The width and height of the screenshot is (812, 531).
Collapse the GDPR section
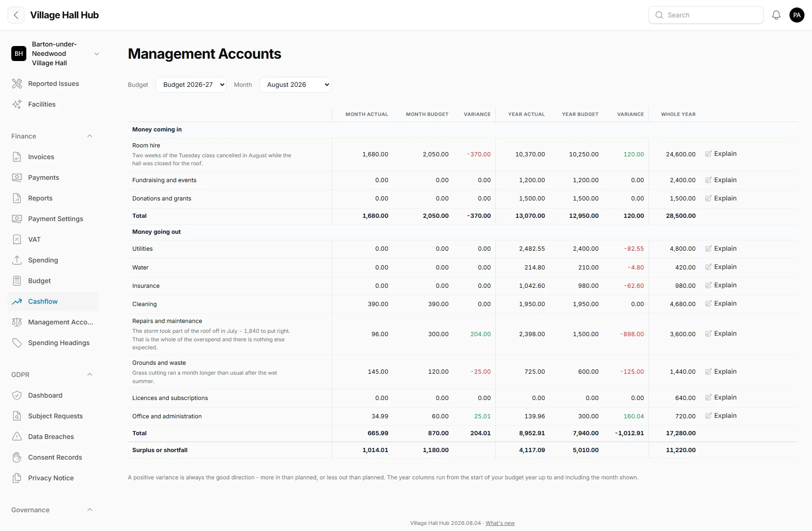pyautogui.click(x=90, y=375)
